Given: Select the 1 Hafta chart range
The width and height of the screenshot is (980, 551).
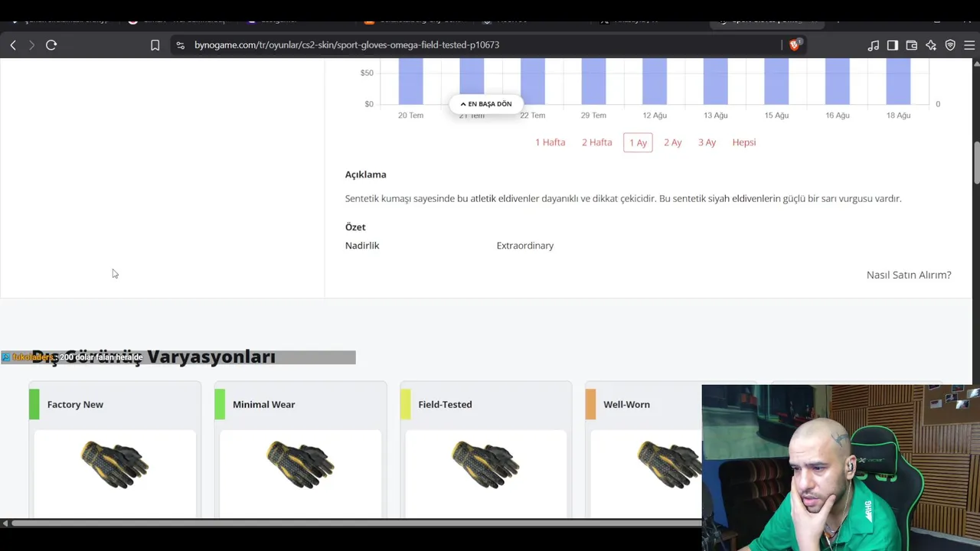Looking at the screenshot, I should pos(550,142).
